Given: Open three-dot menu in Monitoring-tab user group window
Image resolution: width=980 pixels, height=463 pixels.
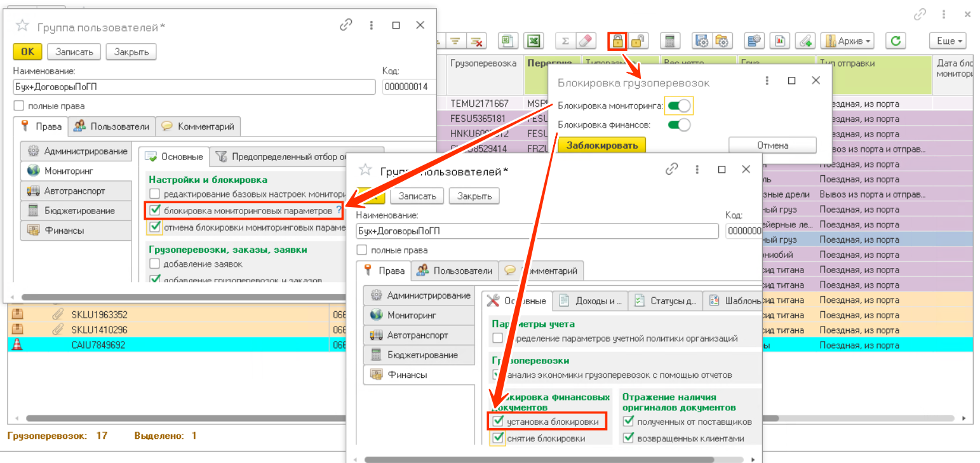Looking at the screenshot, I should (372, 25).
